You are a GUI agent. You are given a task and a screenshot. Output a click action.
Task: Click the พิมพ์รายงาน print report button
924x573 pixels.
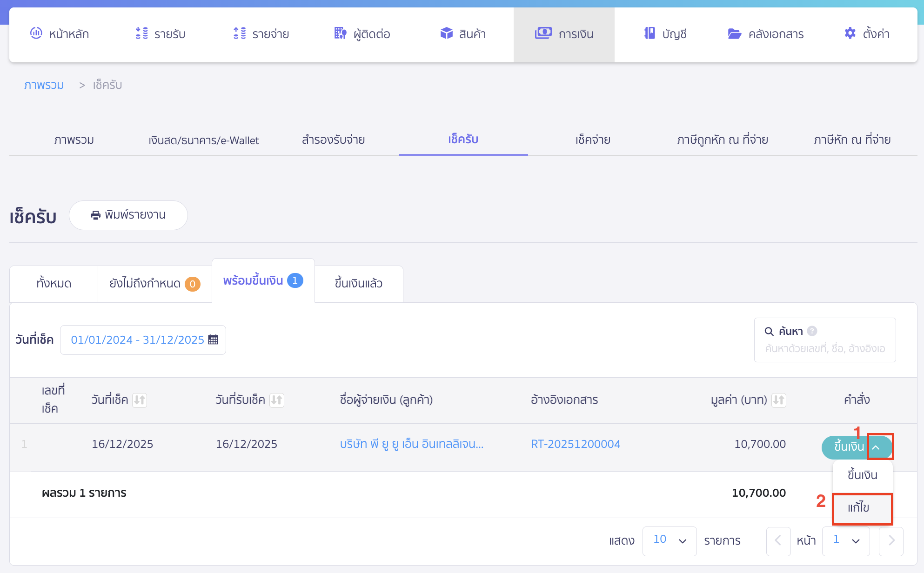coord(128,215)
